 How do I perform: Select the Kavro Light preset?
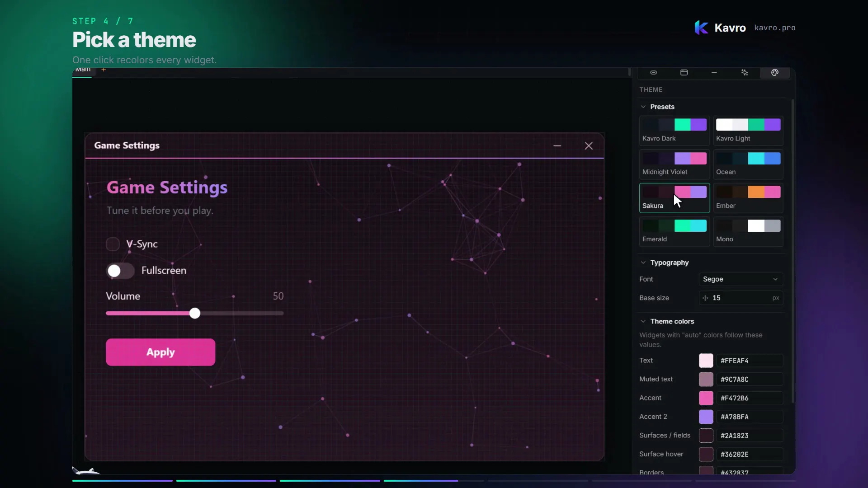point(748,131)
